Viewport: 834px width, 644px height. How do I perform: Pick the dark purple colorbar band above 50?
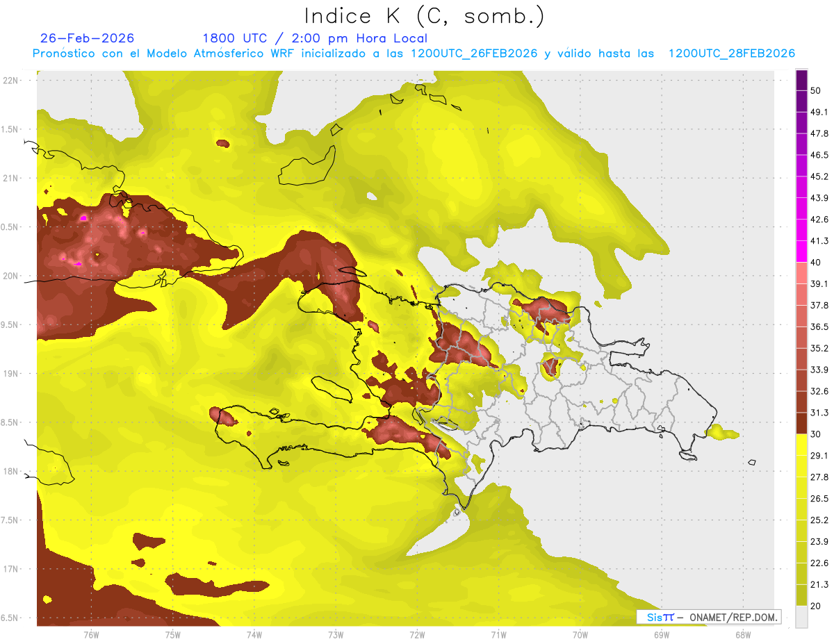point(801,80)
